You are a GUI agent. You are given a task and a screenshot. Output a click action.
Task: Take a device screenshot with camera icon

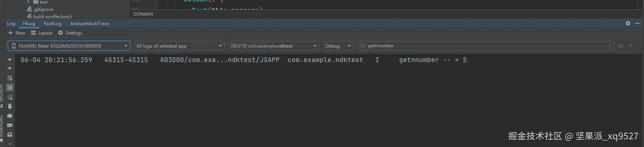[x=10, y=116]
